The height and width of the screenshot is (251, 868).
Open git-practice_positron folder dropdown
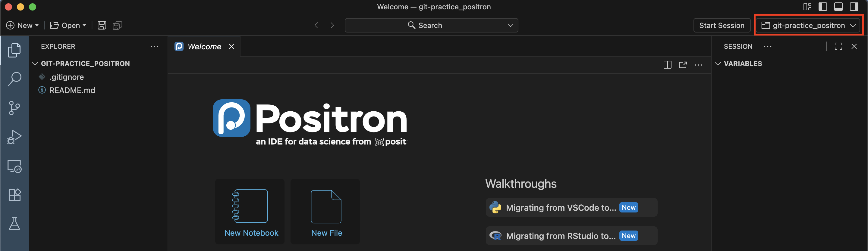pyautogui.click(x=808, y=25)
